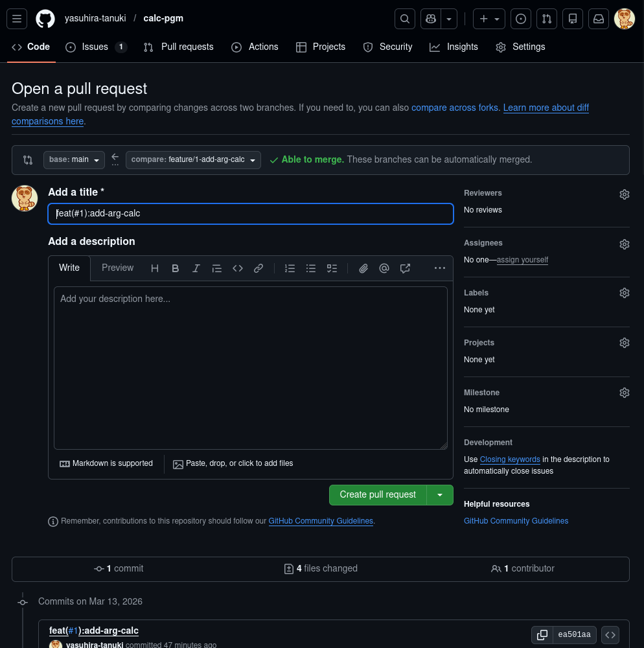Click the mention (@) icon

coord(384,268)
